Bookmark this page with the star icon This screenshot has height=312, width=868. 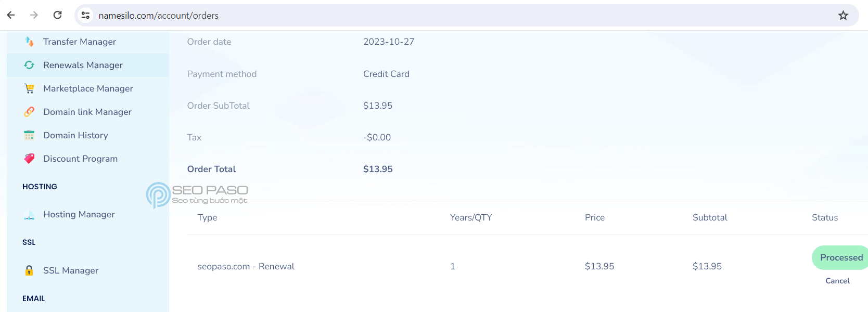point(843,16)
